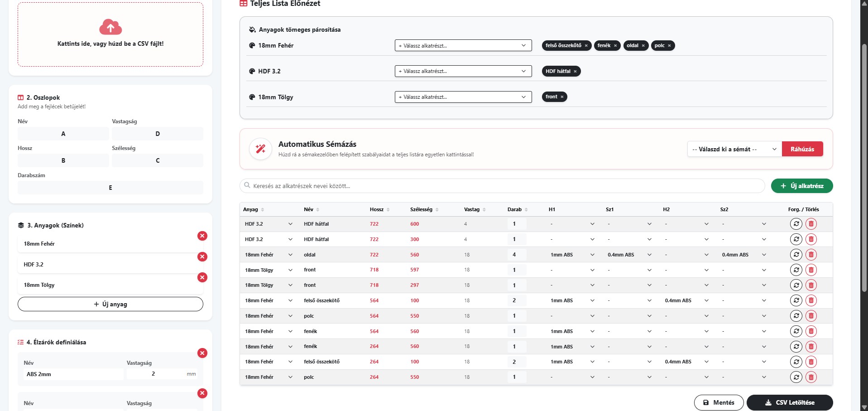Delete the felső összekötő 564x100 row
Image resolution: width=868 pixels, height=411 pixels.
[811, 300]
